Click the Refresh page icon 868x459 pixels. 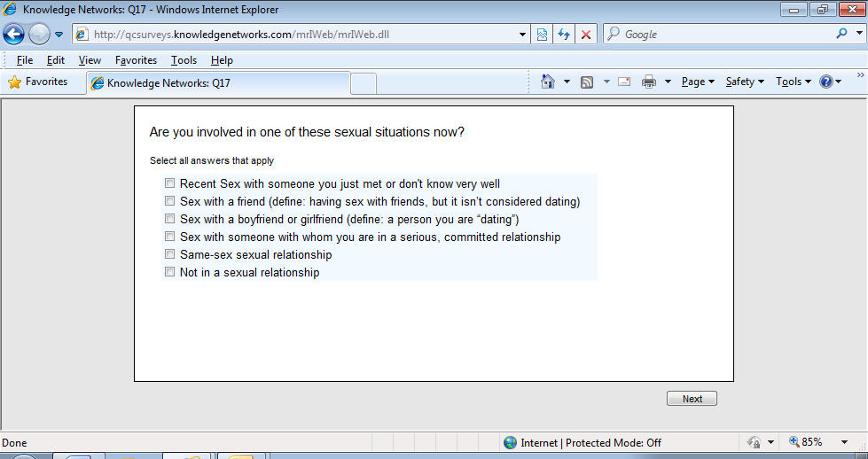coord(564,35)
